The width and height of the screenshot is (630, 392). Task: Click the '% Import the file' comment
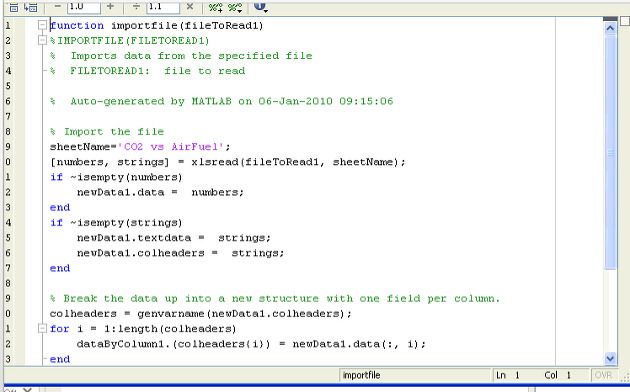107,132
